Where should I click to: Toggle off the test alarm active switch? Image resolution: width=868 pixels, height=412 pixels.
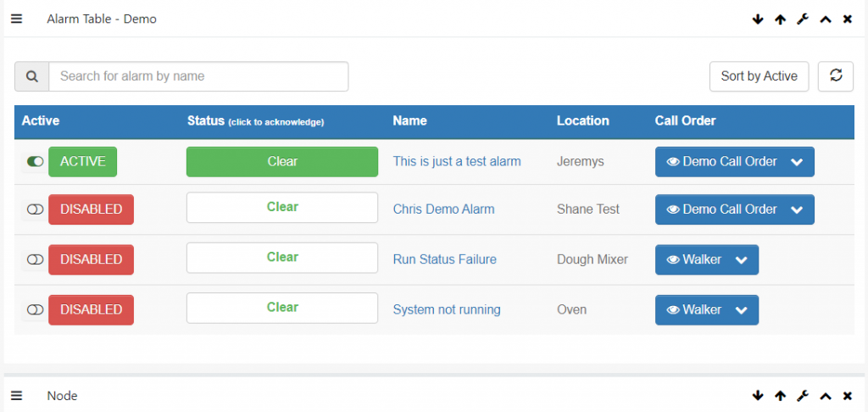[35, 162]
